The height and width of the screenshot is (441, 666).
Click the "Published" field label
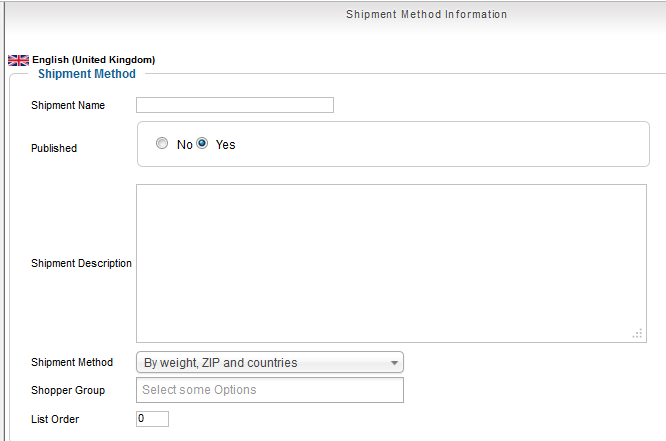coord(54,148)
